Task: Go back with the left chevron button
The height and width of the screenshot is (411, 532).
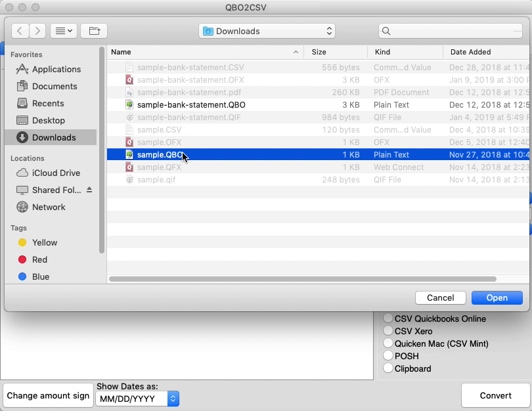Action: pos(20,32)
